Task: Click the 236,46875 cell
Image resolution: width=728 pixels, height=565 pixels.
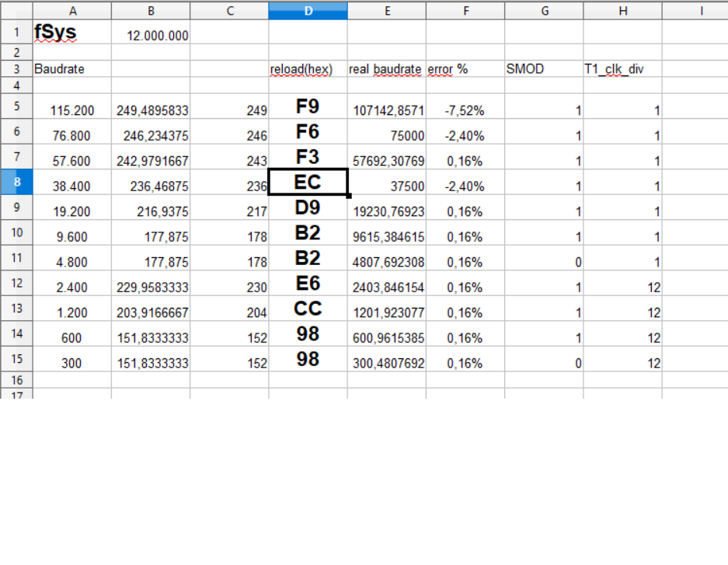Action: [x=151, y=182]
